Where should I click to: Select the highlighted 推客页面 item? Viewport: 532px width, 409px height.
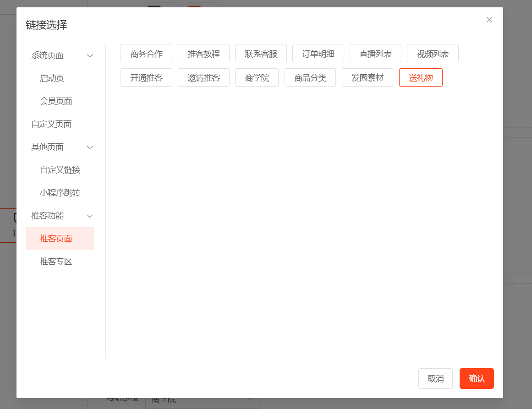coord(56,239)
